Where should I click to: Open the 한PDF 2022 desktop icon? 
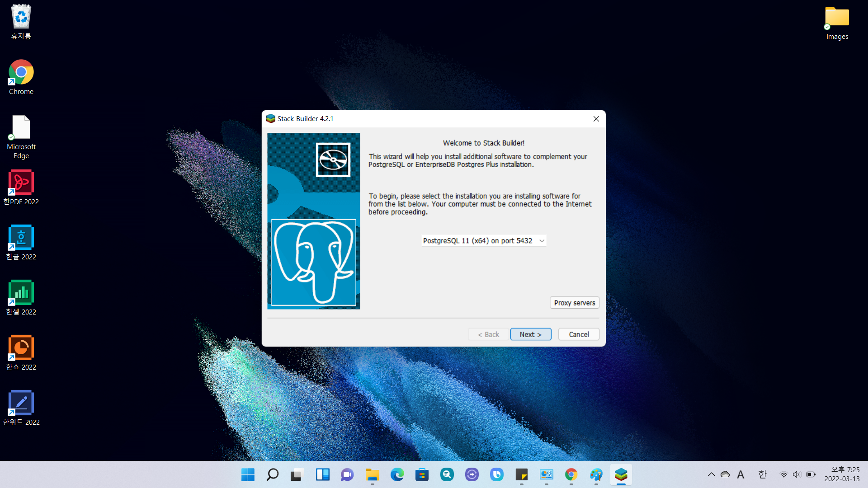tap(21, 183)
